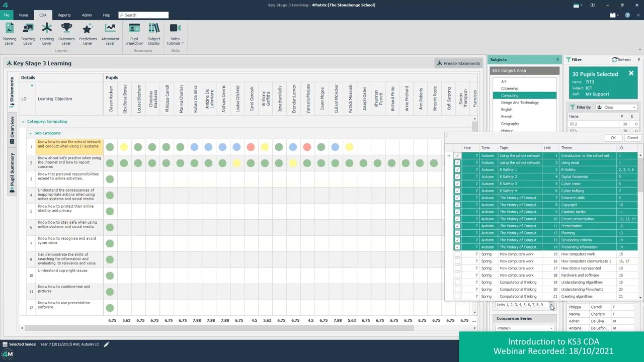Image resolution: width=644 pixels, height=362 pixels.
Task: Open the Pupil Breakdown summary
Action: pyautogui.click(x=134, y=34)
